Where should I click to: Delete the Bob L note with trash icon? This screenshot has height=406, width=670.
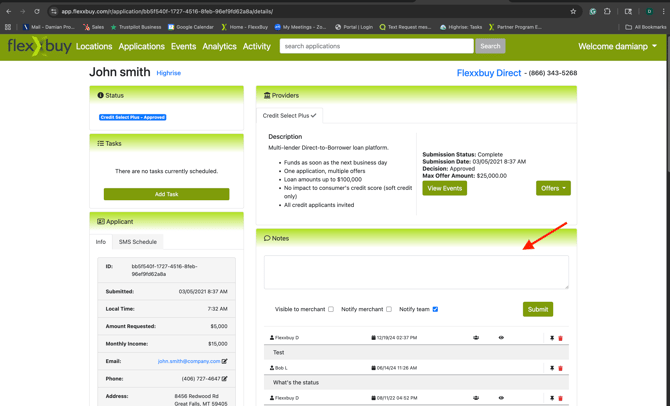click(x=561, y=368)
